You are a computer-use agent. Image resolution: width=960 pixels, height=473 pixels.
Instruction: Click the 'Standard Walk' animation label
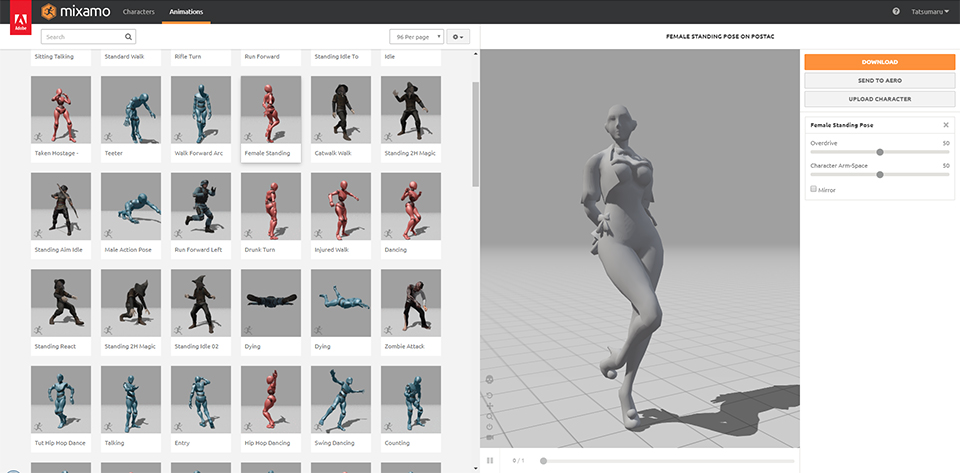click(x=123, y=57)
